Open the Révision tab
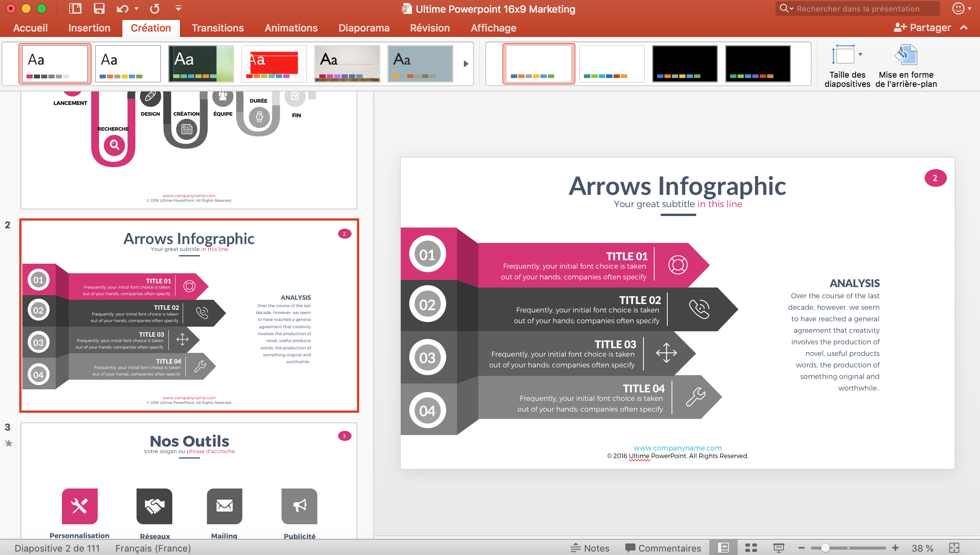 pos(430,28)
